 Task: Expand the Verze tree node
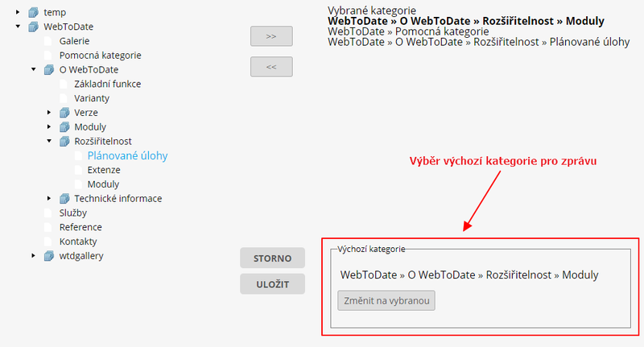(x=49, y=113)
